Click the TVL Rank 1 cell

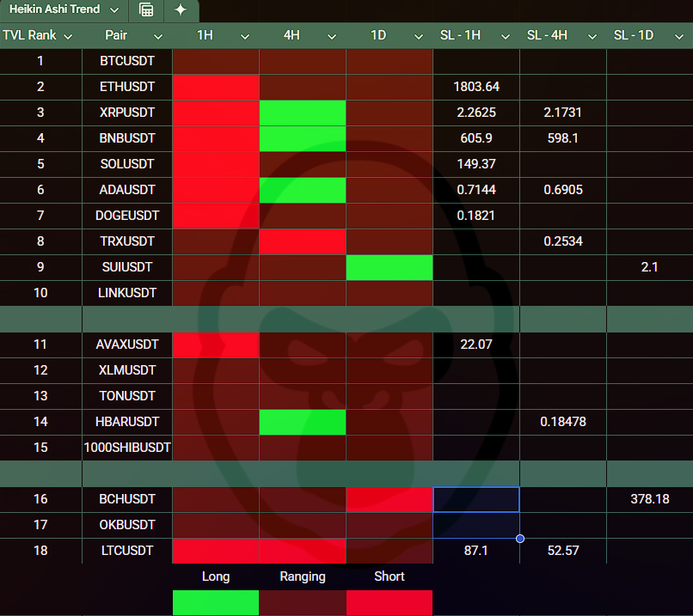[x=40, y=61]
